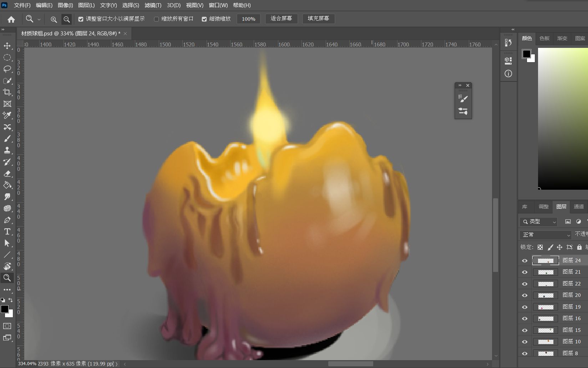Hide 图层 19 using eye icon
Image resolution: width=588 pixels, height=368 pixels.
point(524,307)
